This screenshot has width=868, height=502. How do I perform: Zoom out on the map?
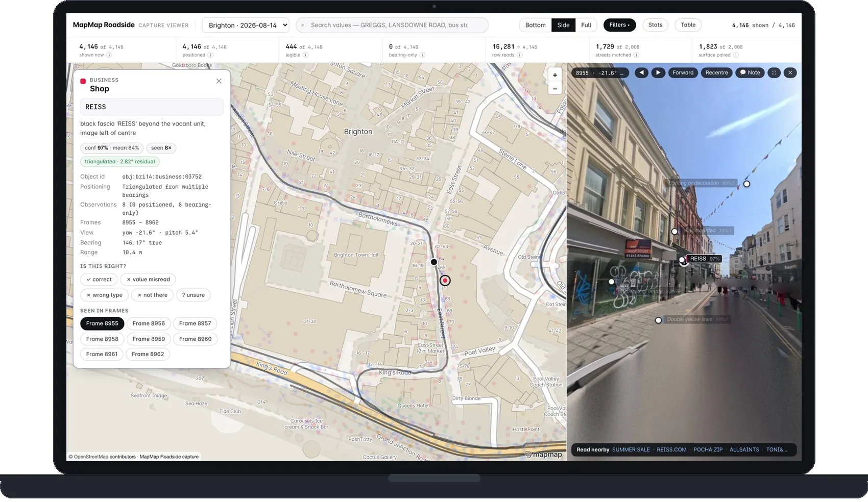555,88
